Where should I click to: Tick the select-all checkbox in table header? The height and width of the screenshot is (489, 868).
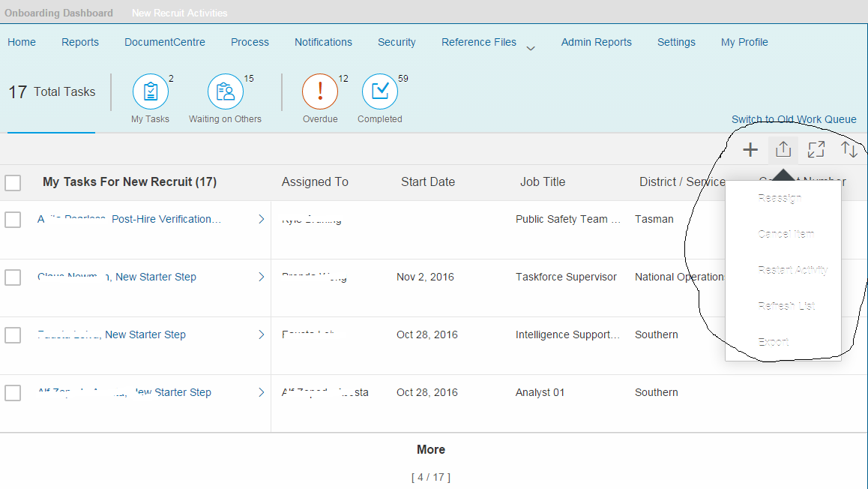(13, 183)
